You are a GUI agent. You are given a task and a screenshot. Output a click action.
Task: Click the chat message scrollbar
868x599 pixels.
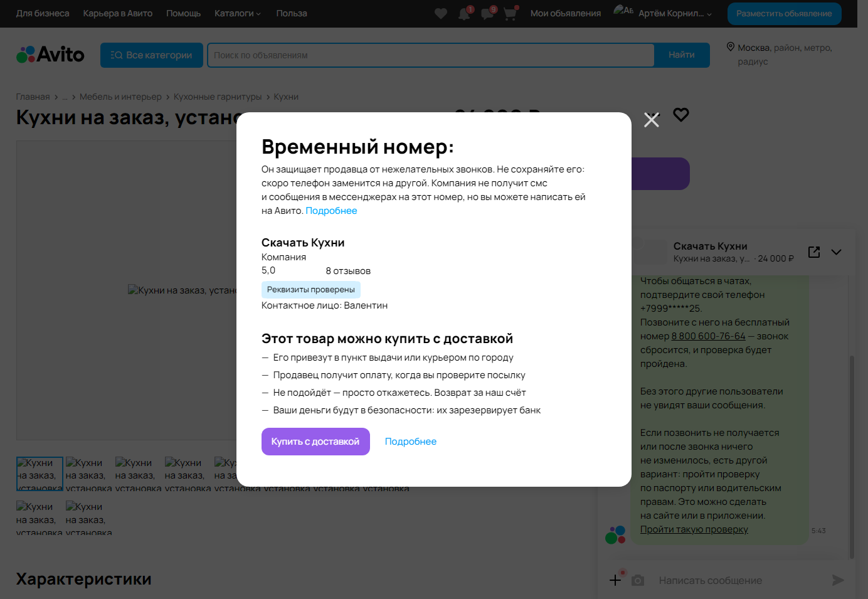pos(852,457)
